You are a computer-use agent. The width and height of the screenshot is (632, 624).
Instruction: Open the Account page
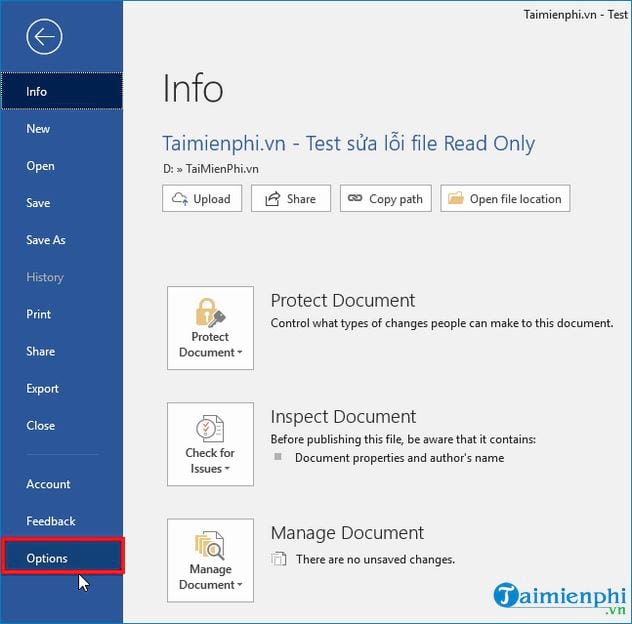pyautogui.click(x=62, y=484)
